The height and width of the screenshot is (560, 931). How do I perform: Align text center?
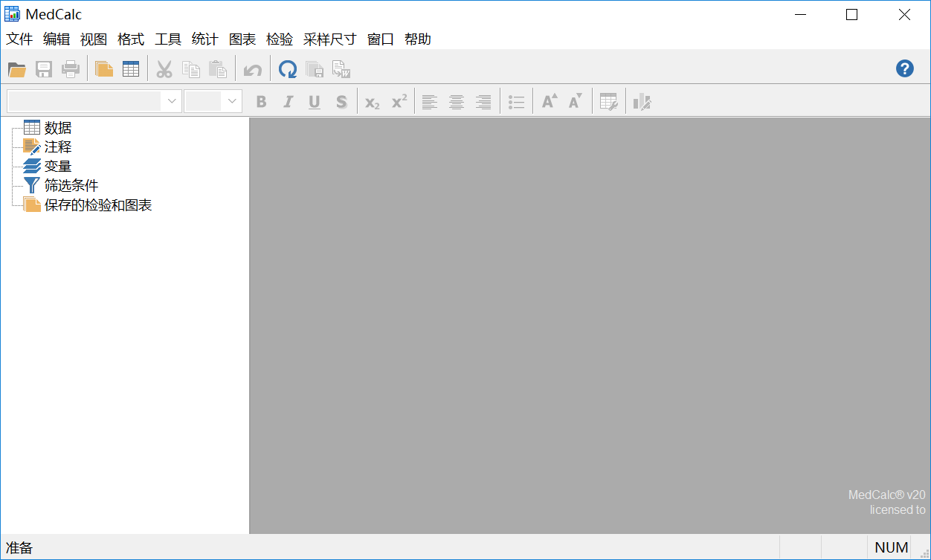pyautogui.click(x=457, y=102)
